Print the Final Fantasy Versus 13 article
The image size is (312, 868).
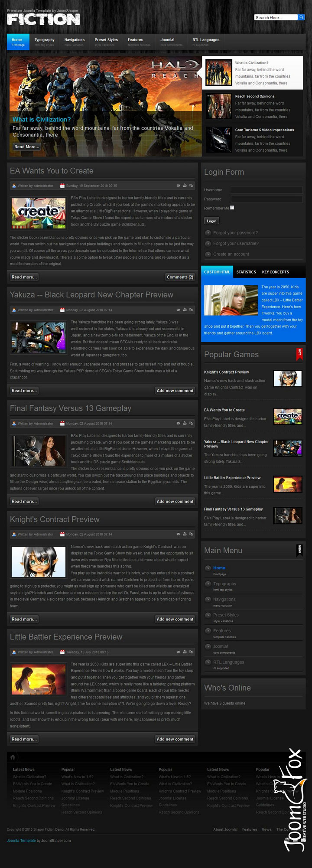tap(185, 423)
